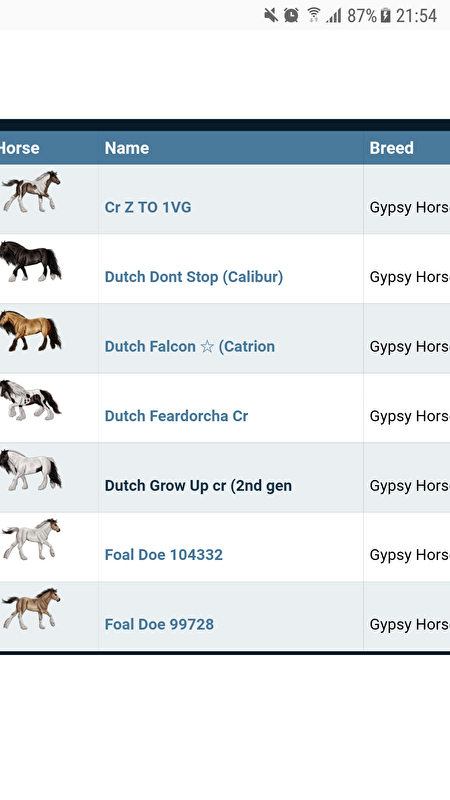Tap the muted sound icon in the status bar
The width and height of the screenshot is (450, 800).
click(271, 15)
